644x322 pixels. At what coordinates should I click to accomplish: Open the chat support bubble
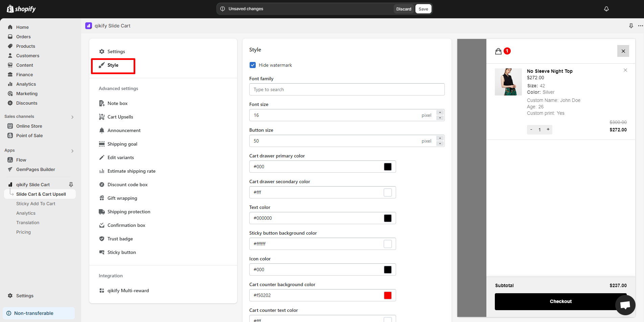[625, 305]
